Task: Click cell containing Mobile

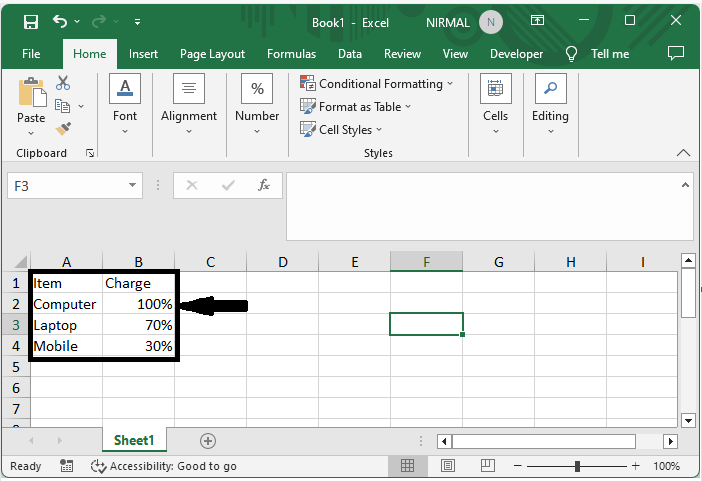Action: click(x=66, y=346)
